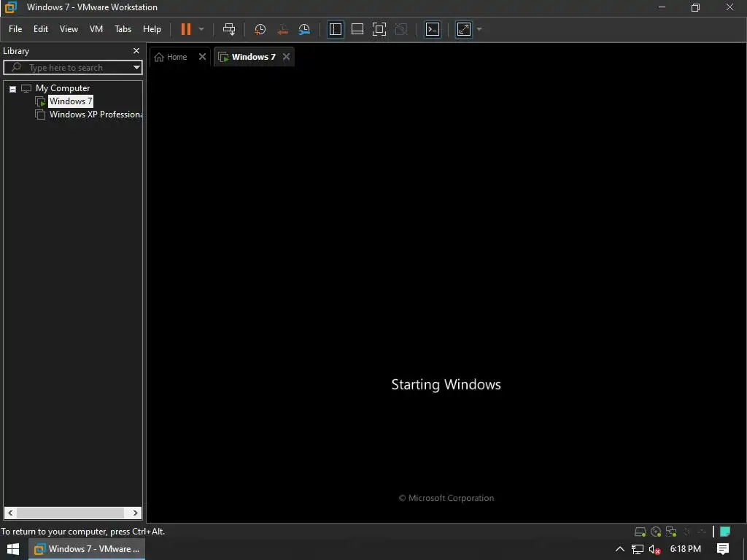Viewport: 747px width, 560px height.
Task: Click the muted volume tray icon
Action: pyautogui.click(x=654, y=549)
